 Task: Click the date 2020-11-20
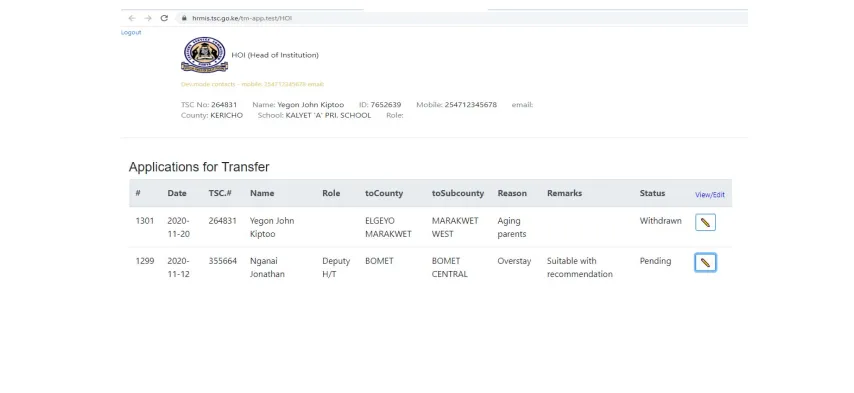tap(178, 228)
